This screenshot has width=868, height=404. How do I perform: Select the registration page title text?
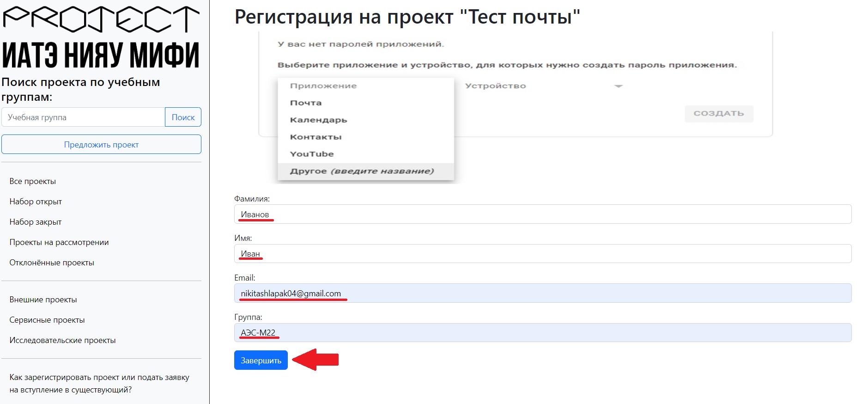click(407, 17)
